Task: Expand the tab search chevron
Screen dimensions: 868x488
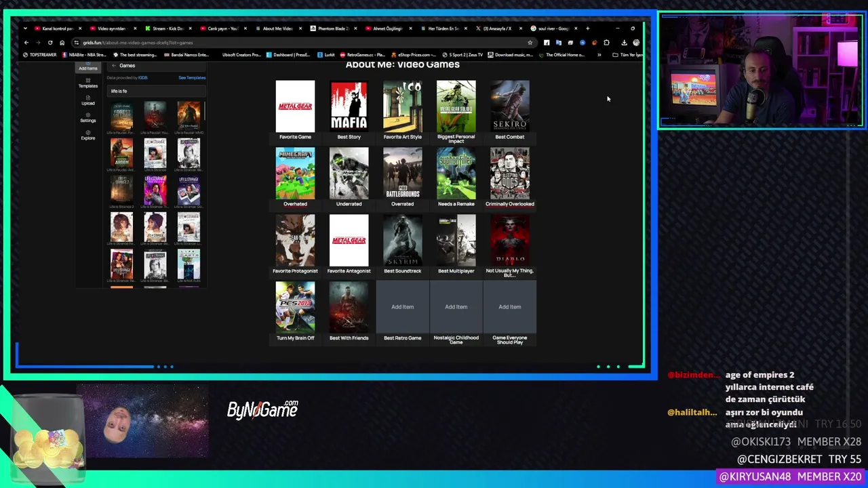Action: pyautogui.click(x=25, y=28)
